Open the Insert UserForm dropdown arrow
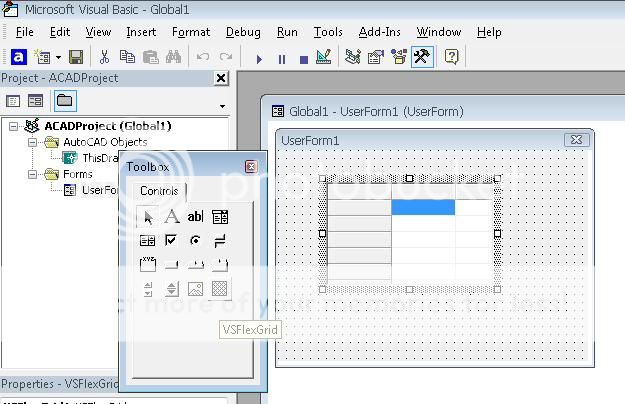The image size is (625, 404). [58, 57]
